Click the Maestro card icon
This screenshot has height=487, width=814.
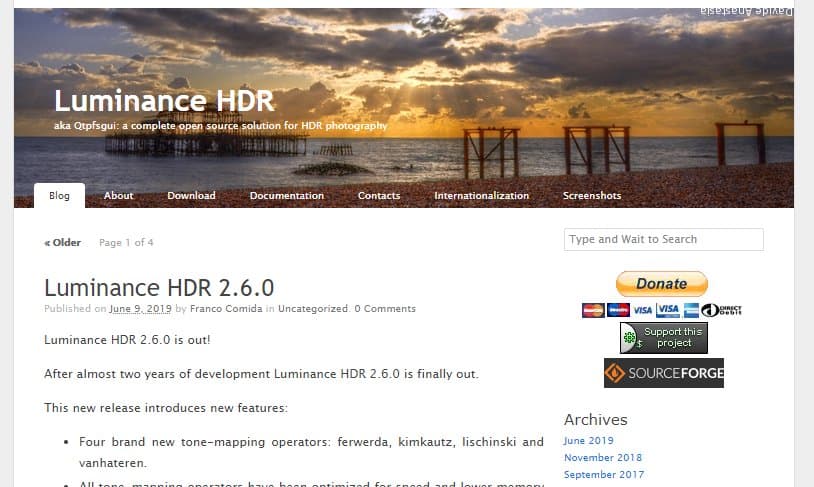[x=618, y=310]
